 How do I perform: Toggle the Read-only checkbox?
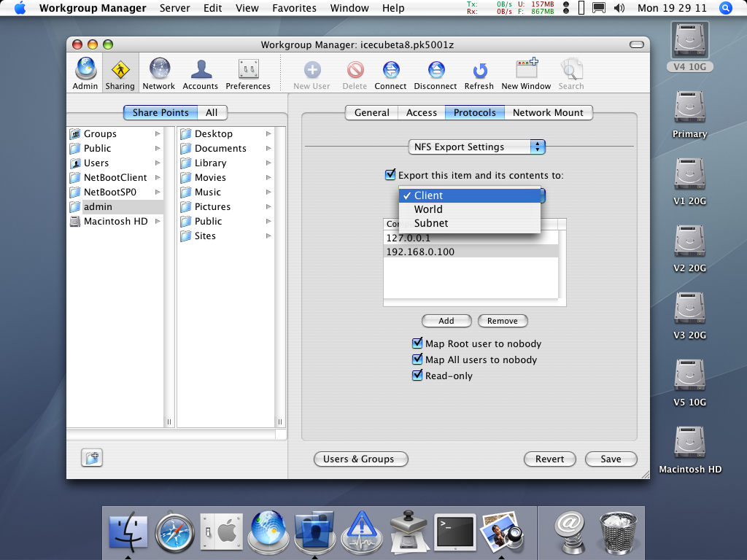(x=417, y=376)
